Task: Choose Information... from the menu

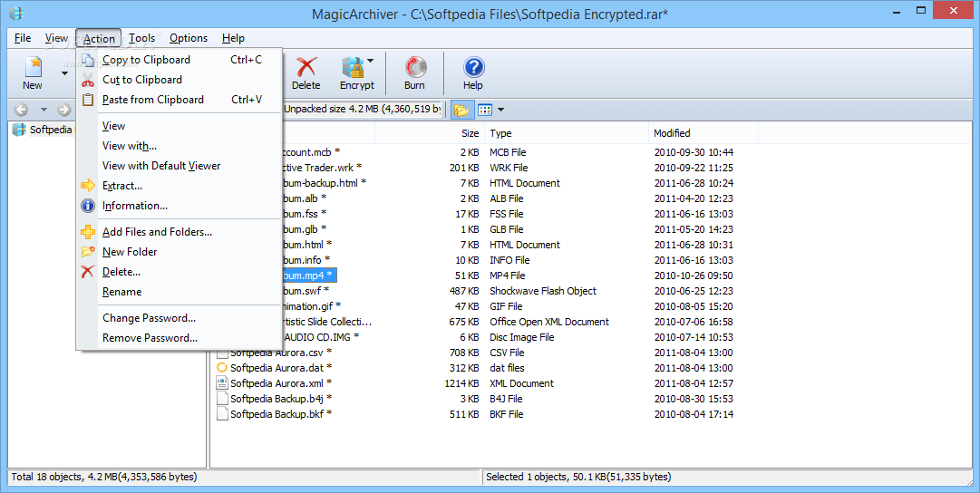Action: 180,207
